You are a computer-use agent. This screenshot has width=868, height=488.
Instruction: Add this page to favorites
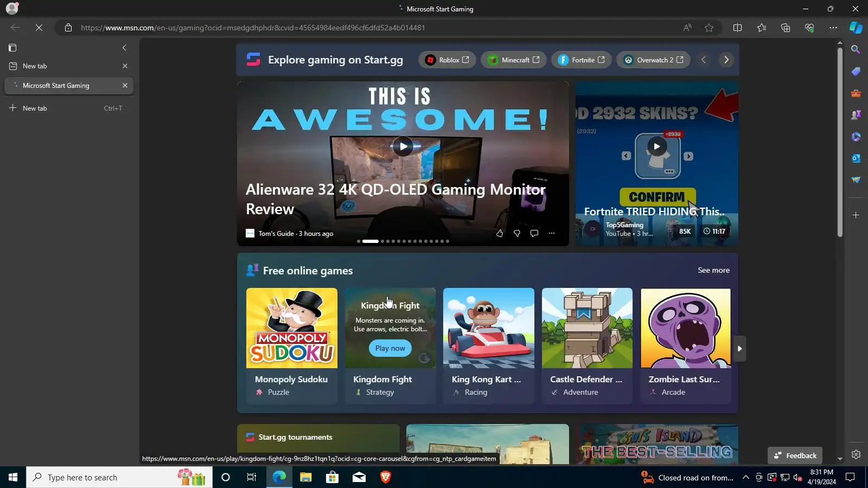709,28
